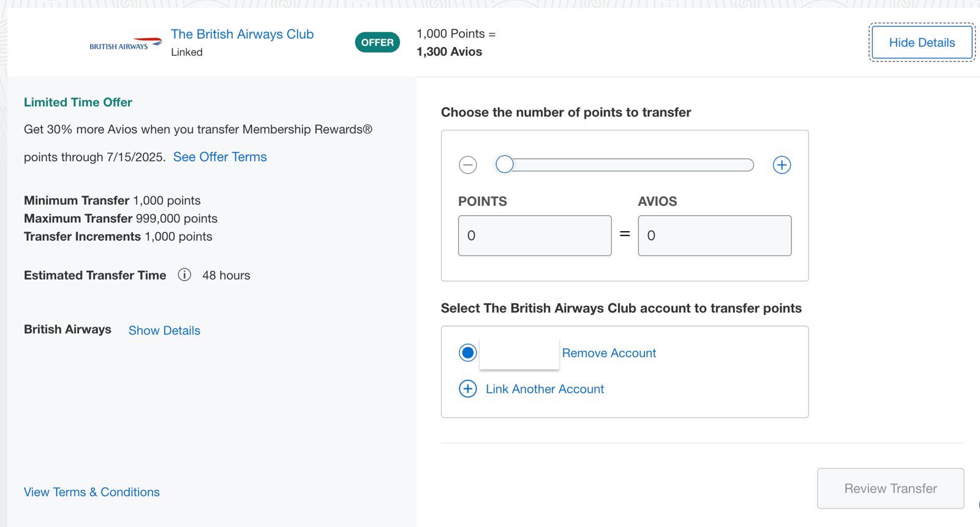Click the green OFFER badge
980x527 pixels.
377,42
